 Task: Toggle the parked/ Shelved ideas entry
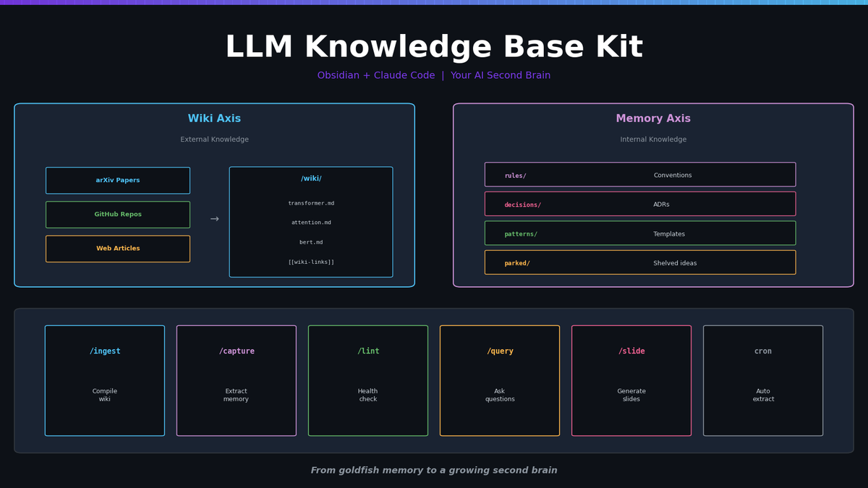pyautogui.click(x=639, y=262)
